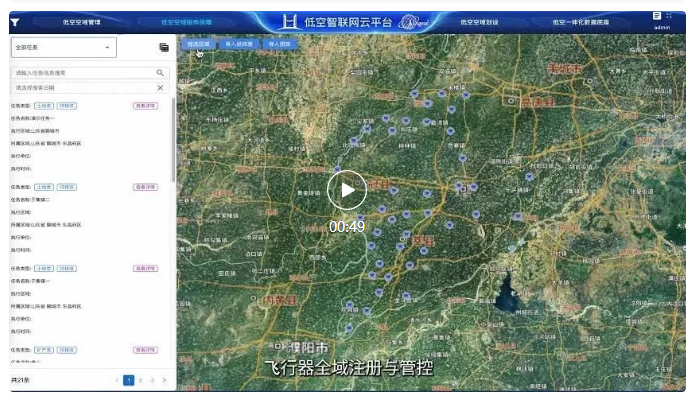Click the search magnifier icon
This screenshot has width=695, height=406.
point(160,73)
